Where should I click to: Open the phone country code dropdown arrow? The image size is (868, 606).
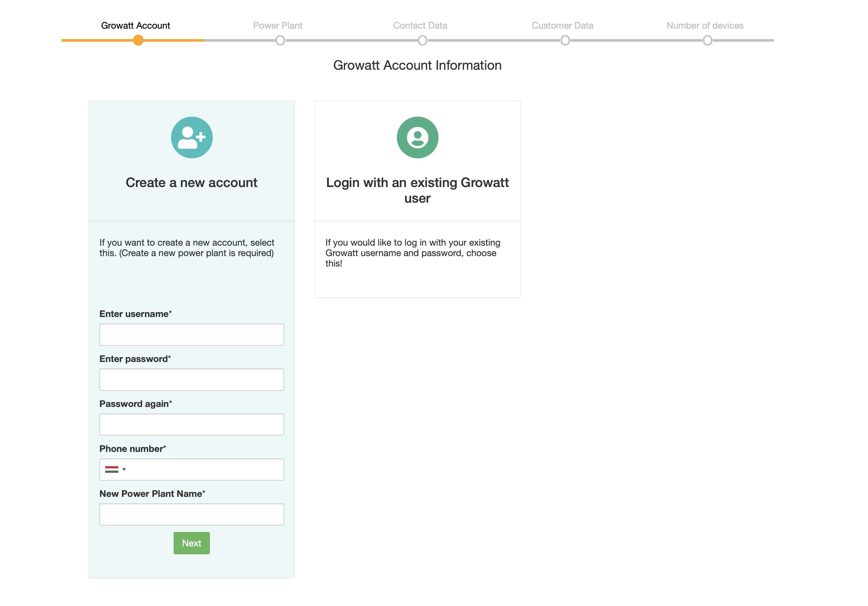[124, 469]
